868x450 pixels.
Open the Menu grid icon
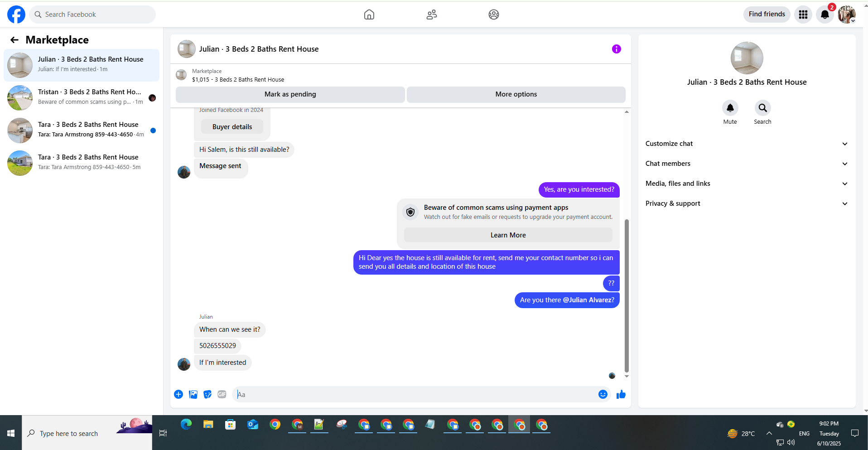[803, 15]
